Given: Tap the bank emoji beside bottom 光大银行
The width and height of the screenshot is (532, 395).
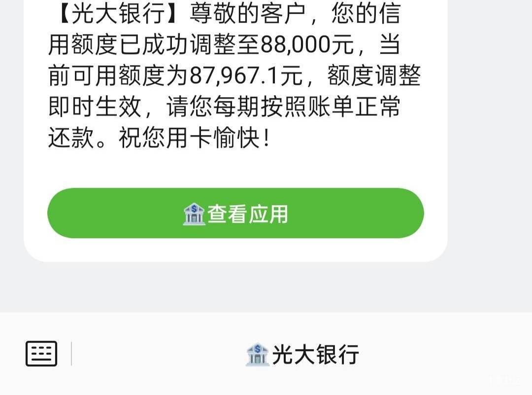Looking at the screenshot, I should pos(258,355).
